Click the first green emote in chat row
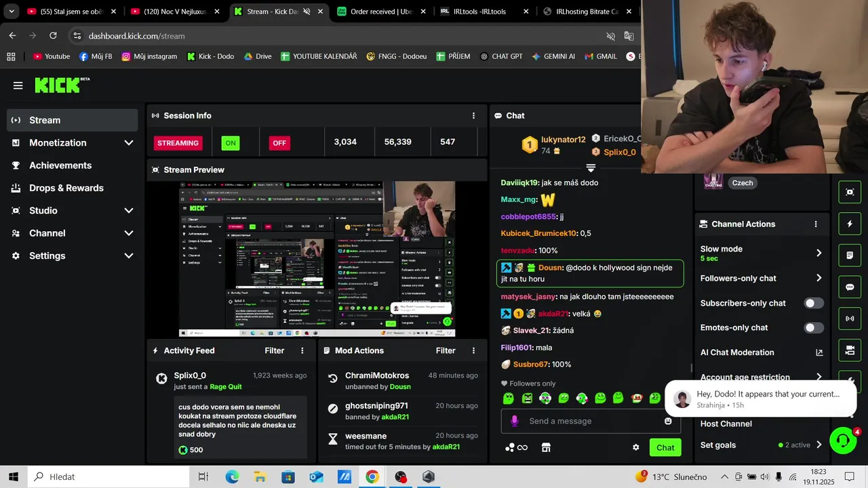 tap(509, 399)
